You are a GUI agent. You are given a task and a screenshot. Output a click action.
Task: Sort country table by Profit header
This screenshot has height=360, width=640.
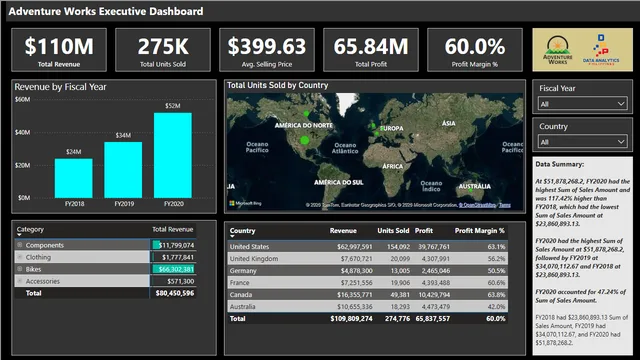[x=424, y=231]
